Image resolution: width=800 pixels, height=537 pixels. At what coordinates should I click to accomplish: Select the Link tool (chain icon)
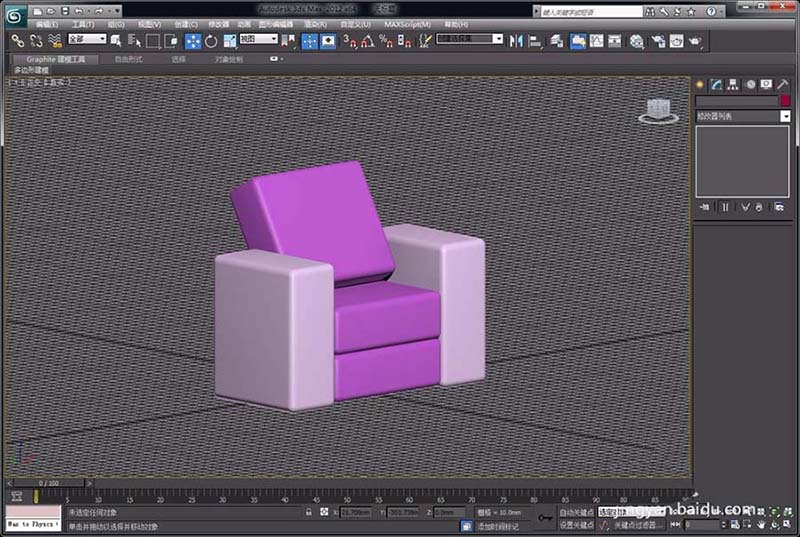pyautogui.click(x=18, y=41)
